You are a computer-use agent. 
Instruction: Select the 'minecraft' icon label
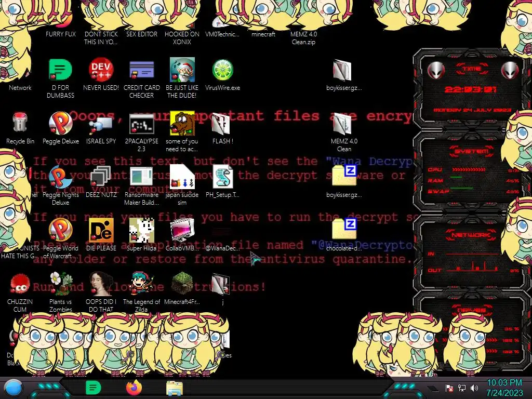(263, 34)
